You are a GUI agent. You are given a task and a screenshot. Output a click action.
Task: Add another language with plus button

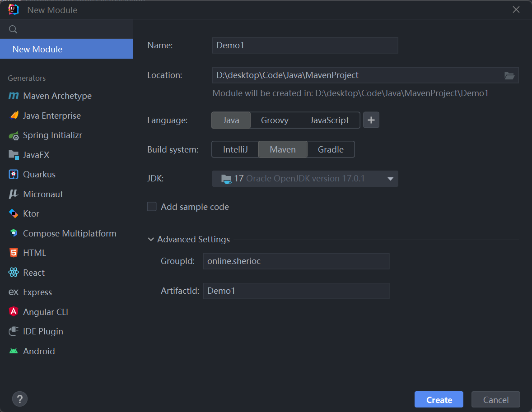(x=371, y=120)
